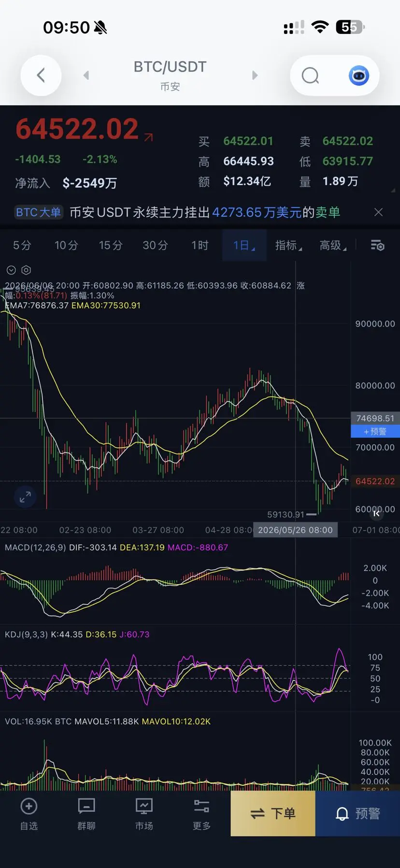Tap the 币安 exchange name
Viewport: 400px width, 868px height.
coord(170,87)
